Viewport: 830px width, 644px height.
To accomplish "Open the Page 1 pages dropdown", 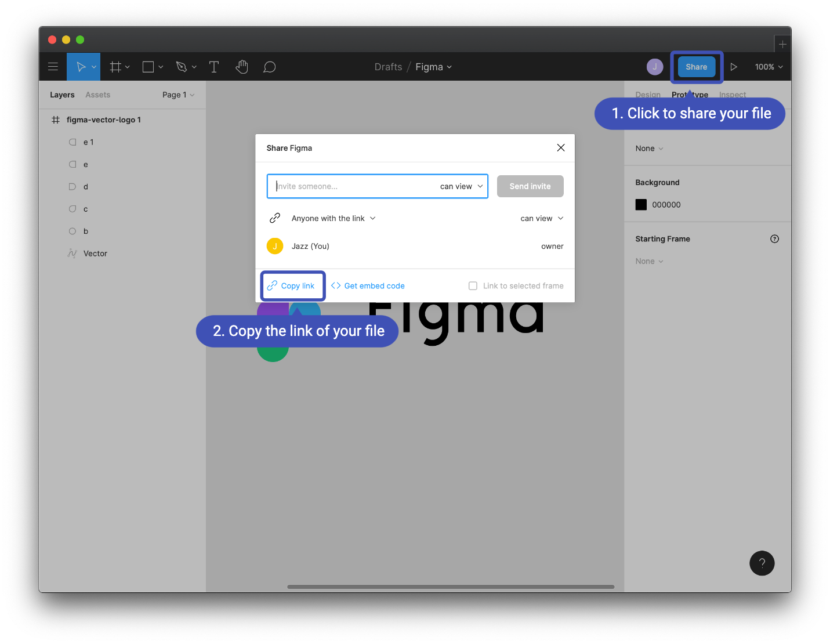I will 178,95.
